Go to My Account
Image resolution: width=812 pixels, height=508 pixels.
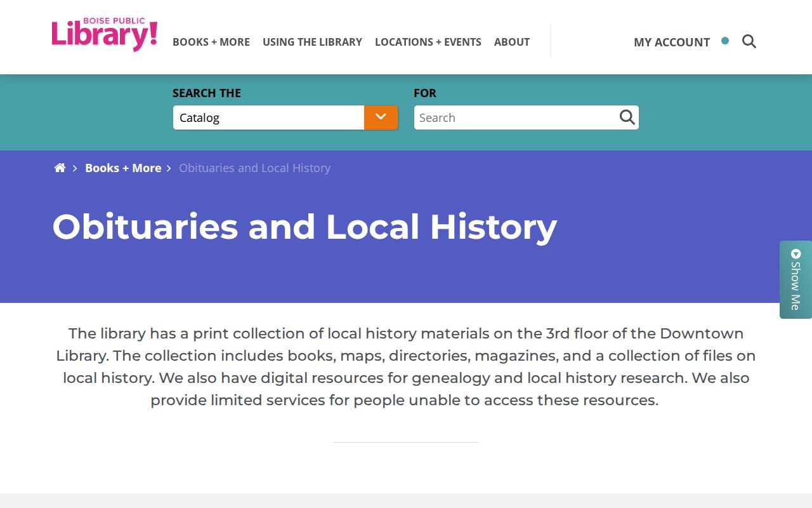[672, 42]
